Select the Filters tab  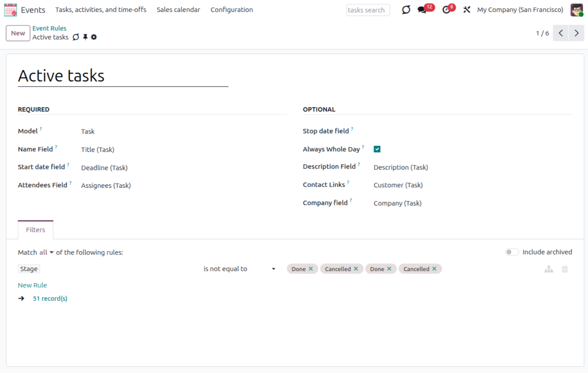click(35, 230)
